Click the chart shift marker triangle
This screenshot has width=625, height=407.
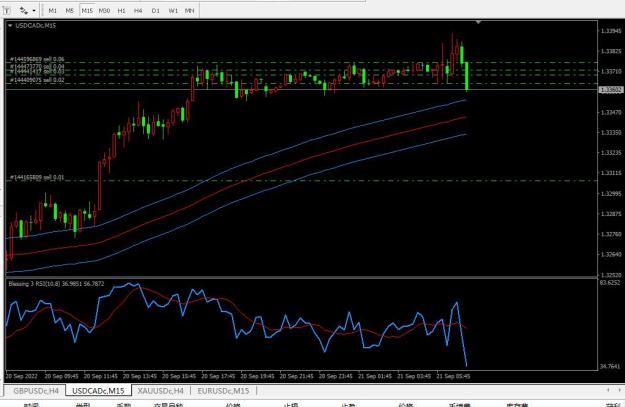(x=478, y=22)
